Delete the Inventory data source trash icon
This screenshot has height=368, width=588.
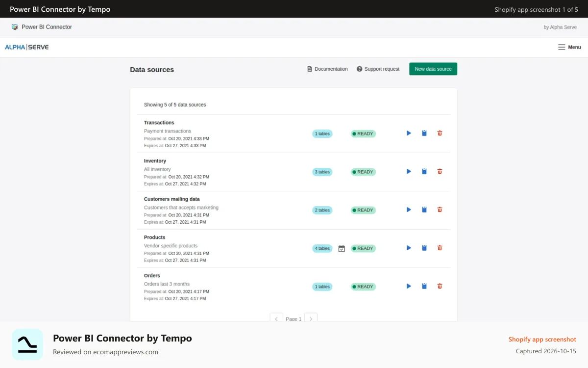tap(440, 171)
